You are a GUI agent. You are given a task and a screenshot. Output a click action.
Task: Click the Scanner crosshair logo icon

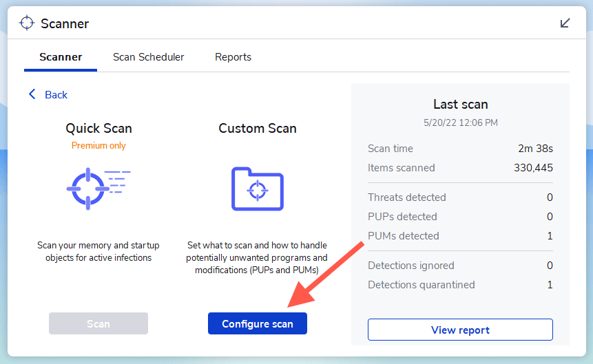27,23
